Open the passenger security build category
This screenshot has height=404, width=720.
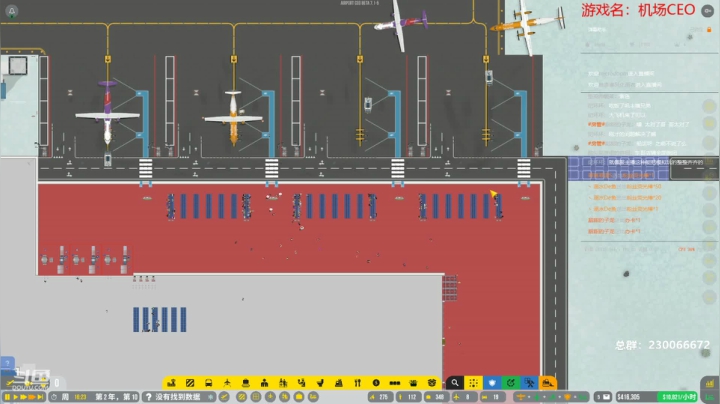click(x=283, y=383)
